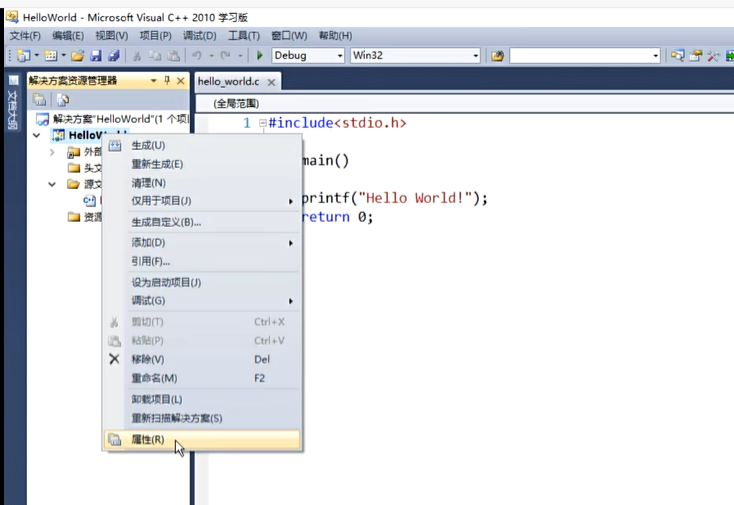Click the Undo arrow icon
This screenshot has height=505, width=734.
point(197,56)
